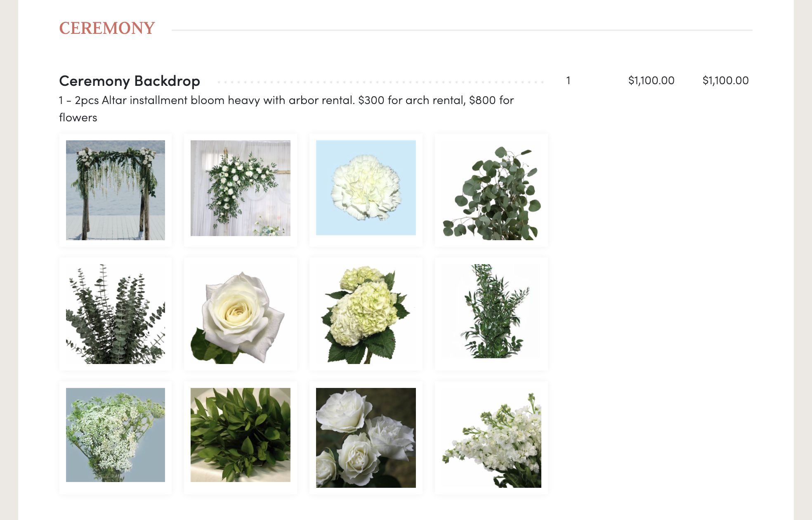Image resolution: width=812 pixels, height=520 pixels.
Task: Open the round-leaf eucalyptus image
Action: 491,190
